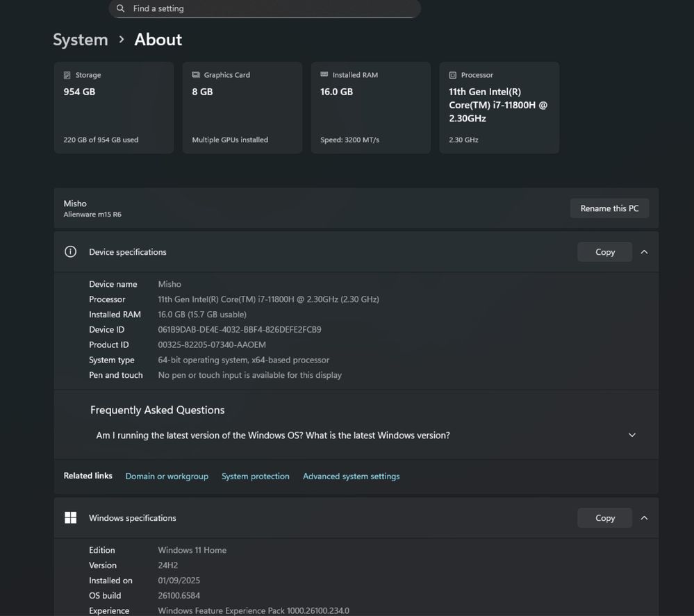
Task: Click the search magnifier icon
Action: coord(120,8)
